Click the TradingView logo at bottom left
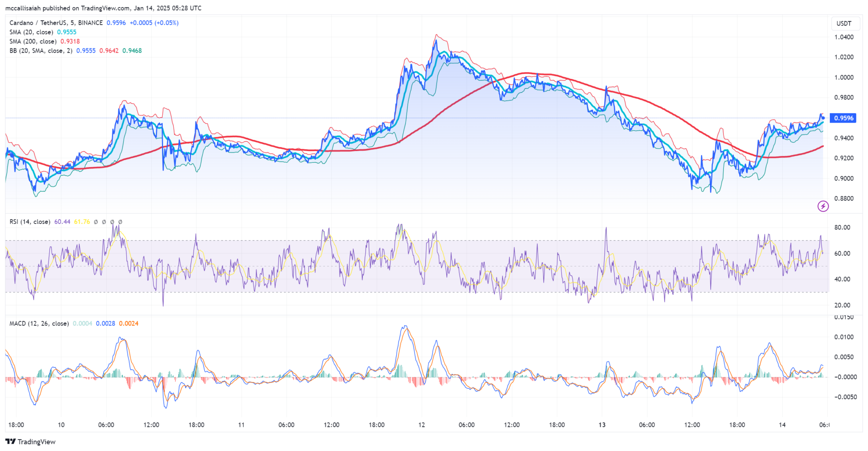 [31, 442]
